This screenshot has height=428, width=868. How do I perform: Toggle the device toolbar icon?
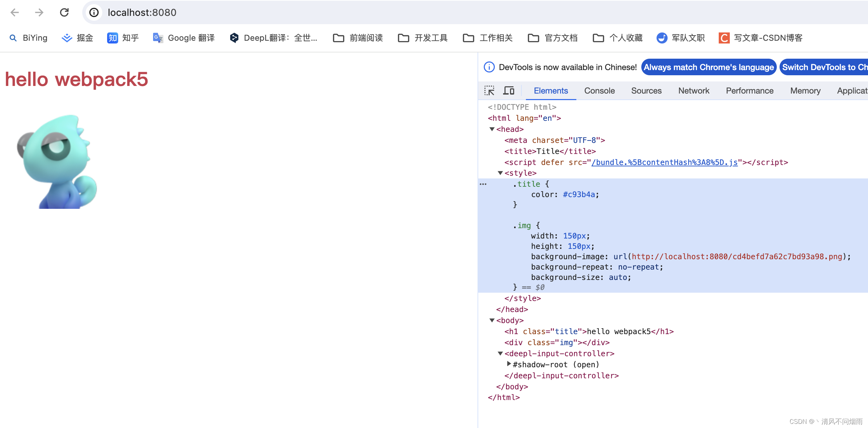coord(509,91)
